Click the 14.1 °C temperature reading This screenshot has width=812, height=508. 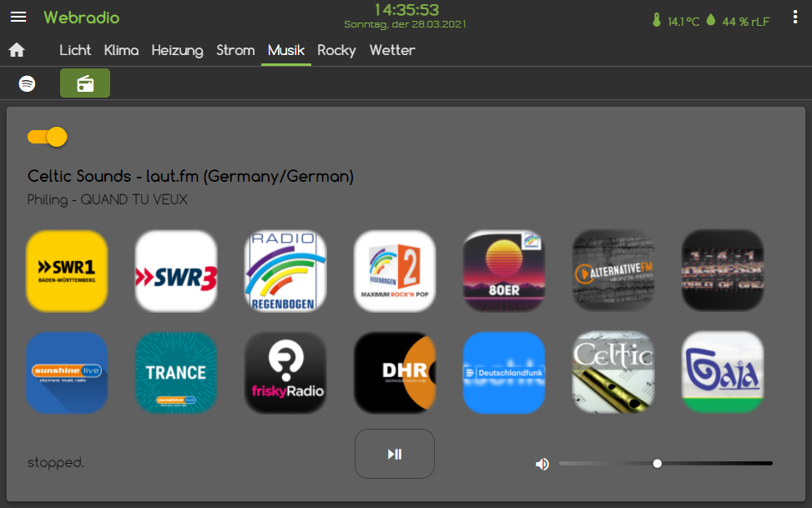pyautogui.click(x=683, y=22)
